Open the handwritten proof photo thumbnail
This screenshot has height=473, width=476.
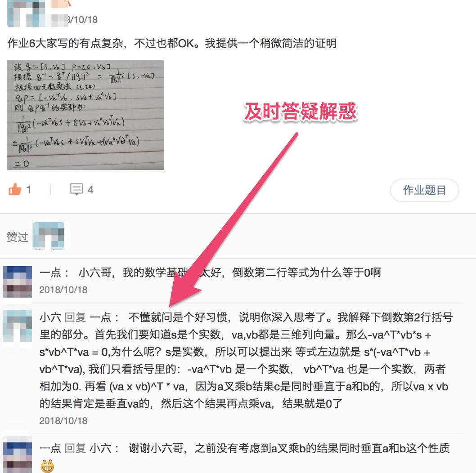[85, 115]
